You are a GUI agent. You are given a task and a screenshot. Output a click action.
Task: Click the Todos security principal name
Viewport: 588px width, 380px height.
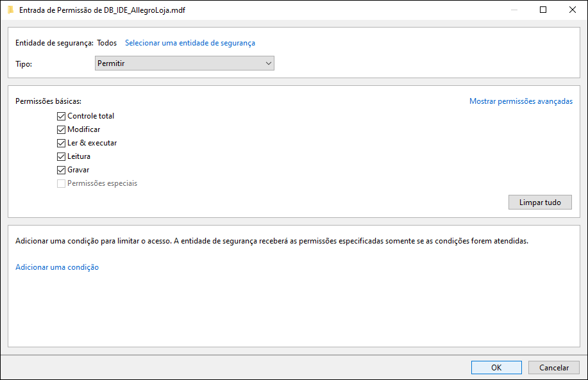pos(107,43)
